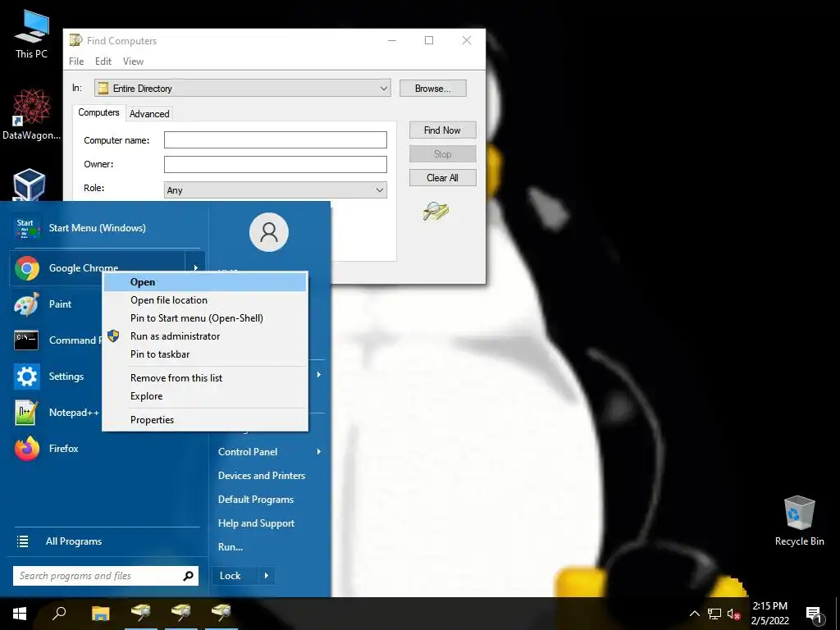840x630 pixels.
Task: Choose Open in context menu
Action: (205, 282)
